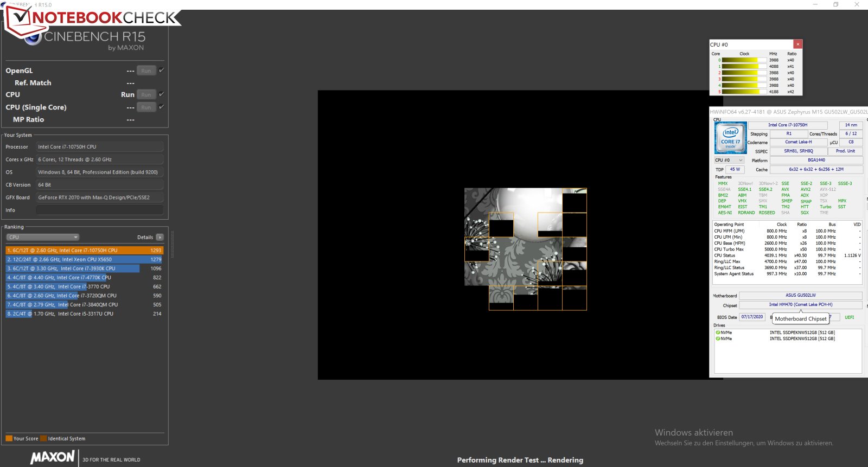Screen dimensions: 868x467
Task: Click the Run button for OpenGL test
Action: [x=146, y=71]
